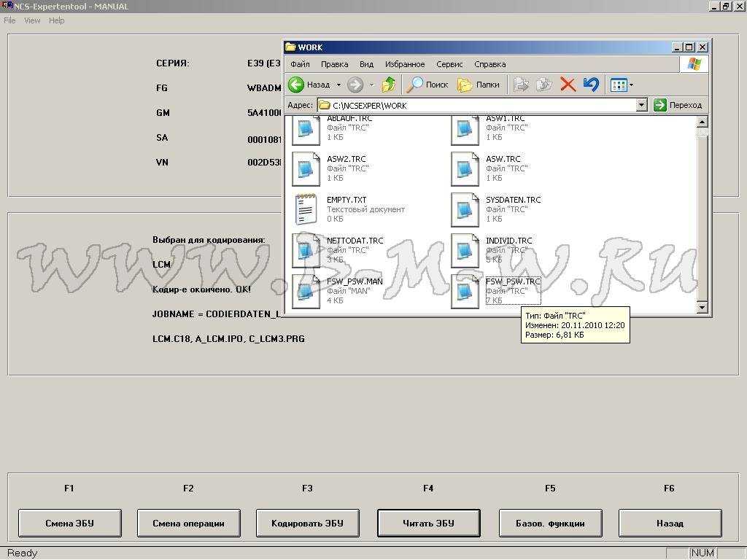Expand the address bar dropdown list
747x560 pixels.
tap(642, 105)
